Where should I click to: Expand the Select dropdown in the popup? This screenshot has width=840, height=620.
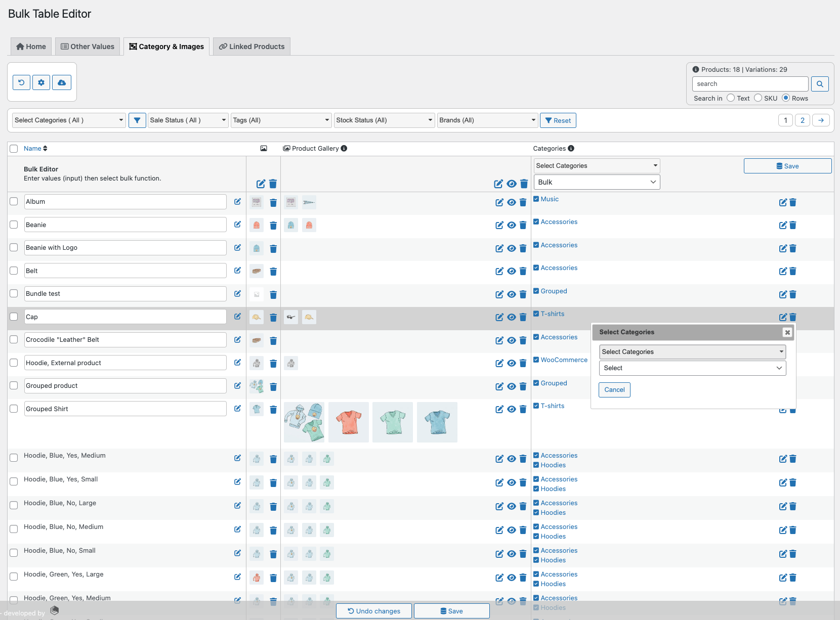[x=692, y=368]
